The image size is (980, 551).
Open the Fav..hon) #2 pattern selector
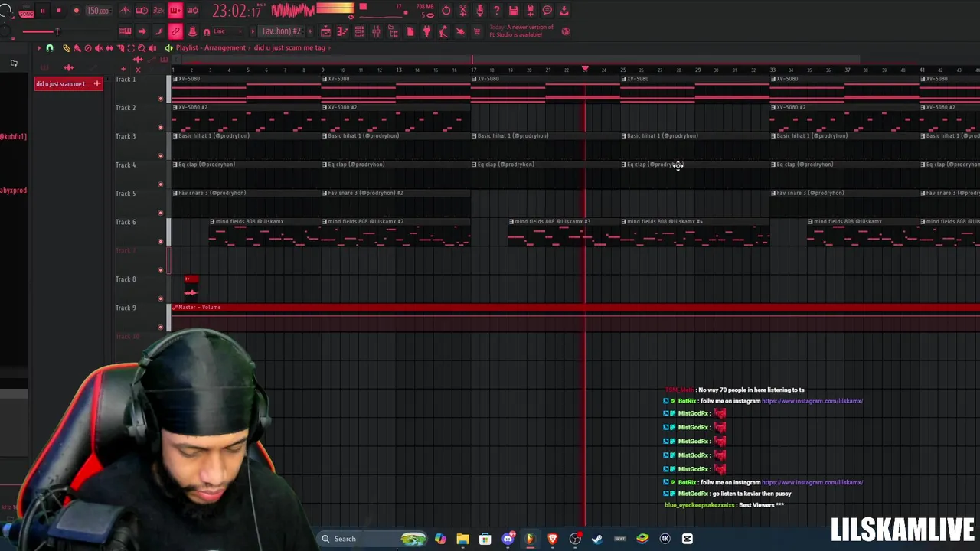coord(281,31)
